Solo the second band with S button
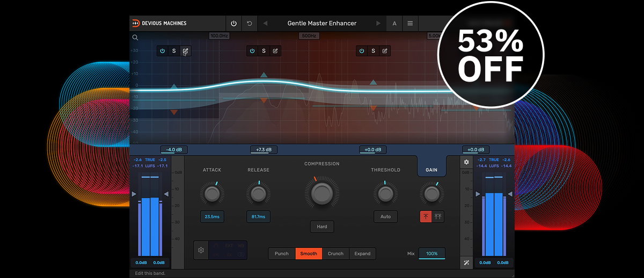The image size is (644, 278). tap(264, 51)
